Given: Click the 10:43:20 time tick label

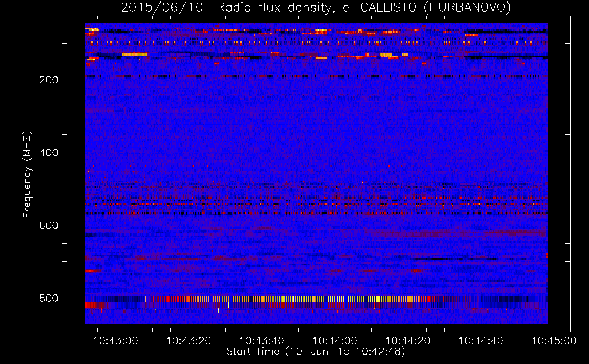Looking at the screenshot, I should (189, 341).
